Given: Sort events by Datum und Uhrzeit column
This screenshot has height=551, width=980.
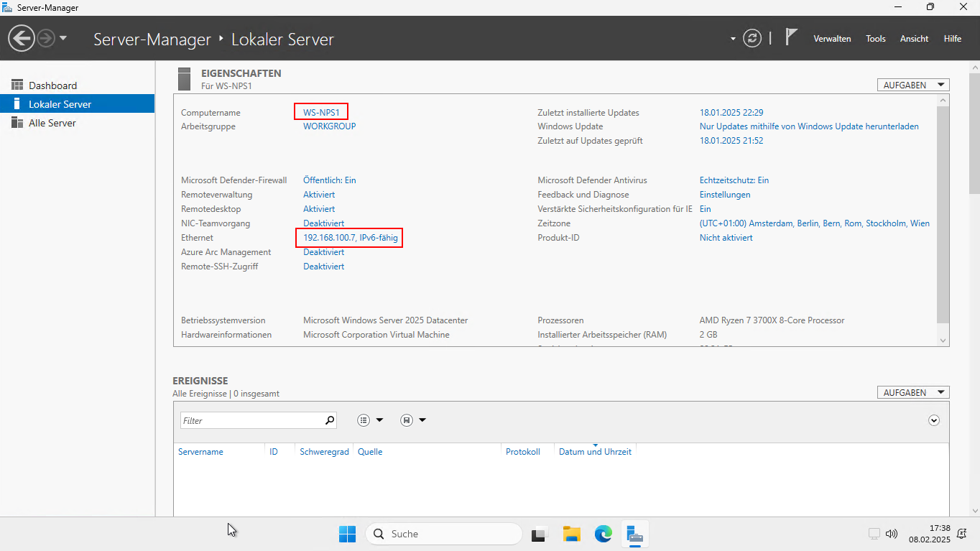Looking at the screenshot, I should tap(595, 452).
